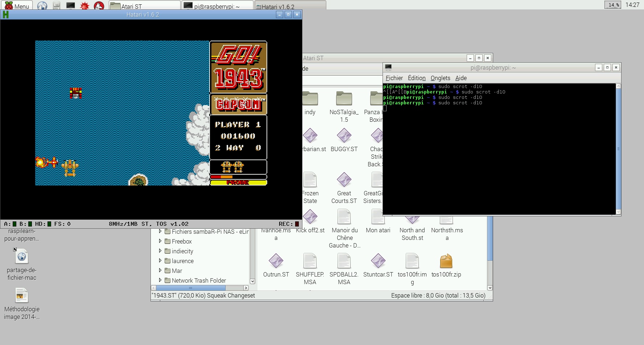Switch to the Hatari v1.6.2 taskbar entry
Image resolution: width=644 pixels, height=345 pixels.
(290, 6)
